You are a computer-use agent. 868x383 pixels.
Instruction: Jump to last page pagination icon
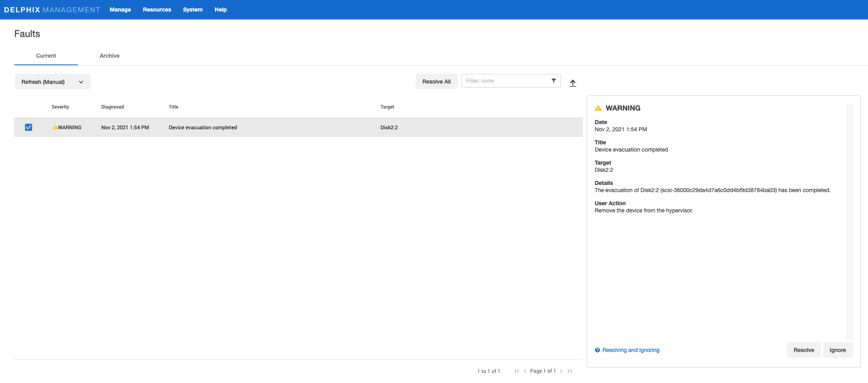pyautogui.click(x=570, y=371)
